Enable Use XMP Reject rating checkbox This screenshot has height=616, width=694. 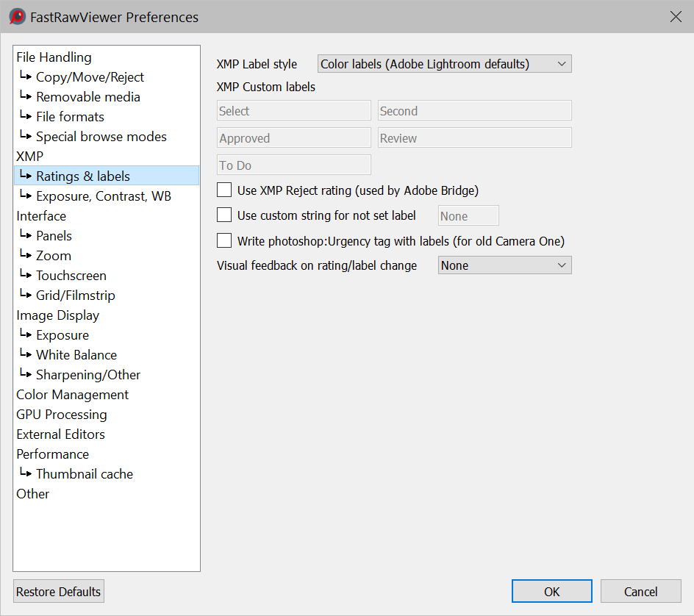pos(224,190)
